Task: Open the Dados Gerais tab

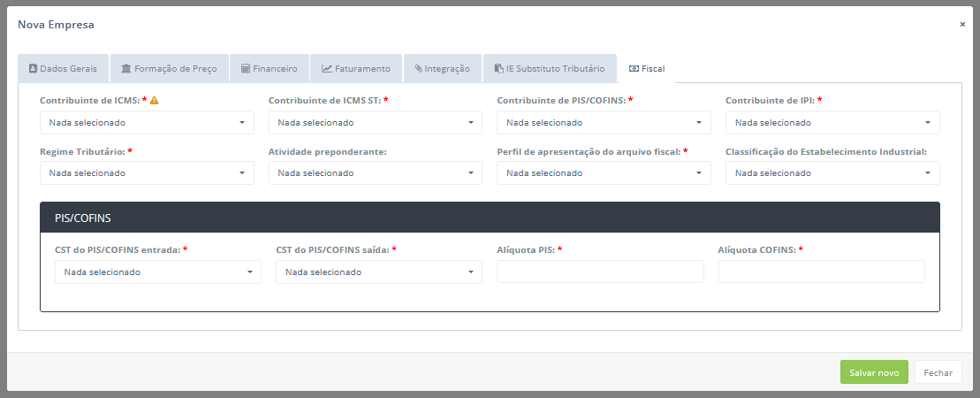Action: (x=63, y=68)
